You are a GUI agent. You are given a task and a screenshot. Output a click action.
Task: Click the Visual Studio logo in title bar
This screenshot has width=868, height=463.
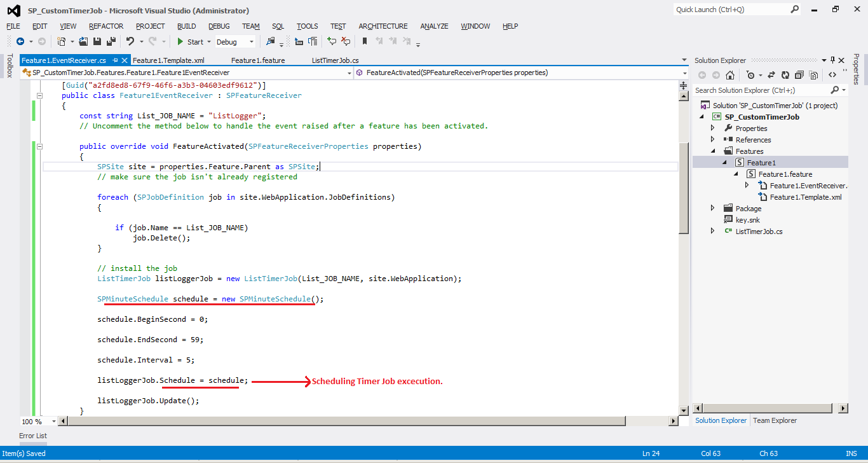[13, 10]
